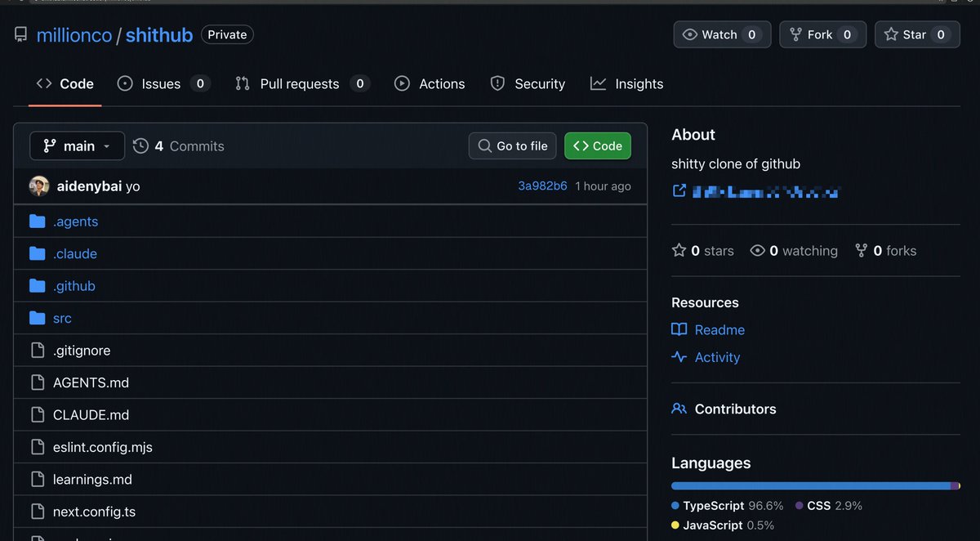Screen dimensions: 980x541
Task: Open the .claude folder
Action: [x=75, y=253]
